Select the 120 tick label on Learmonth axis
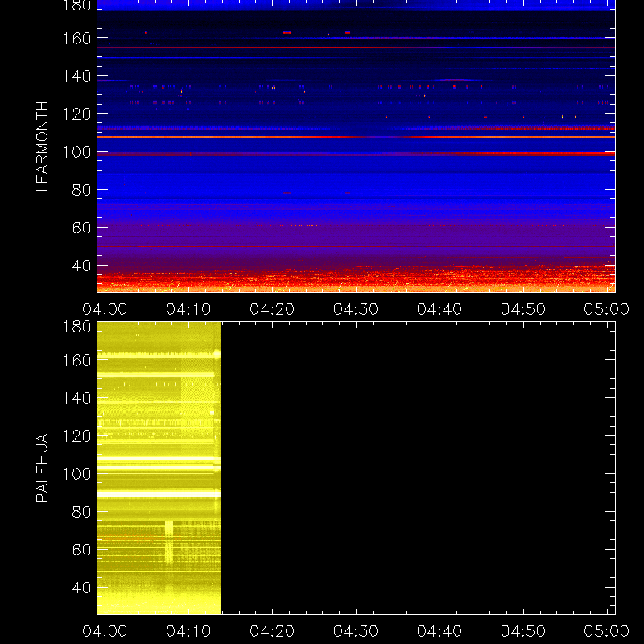The image size is (644, 644). pos(76,114)
